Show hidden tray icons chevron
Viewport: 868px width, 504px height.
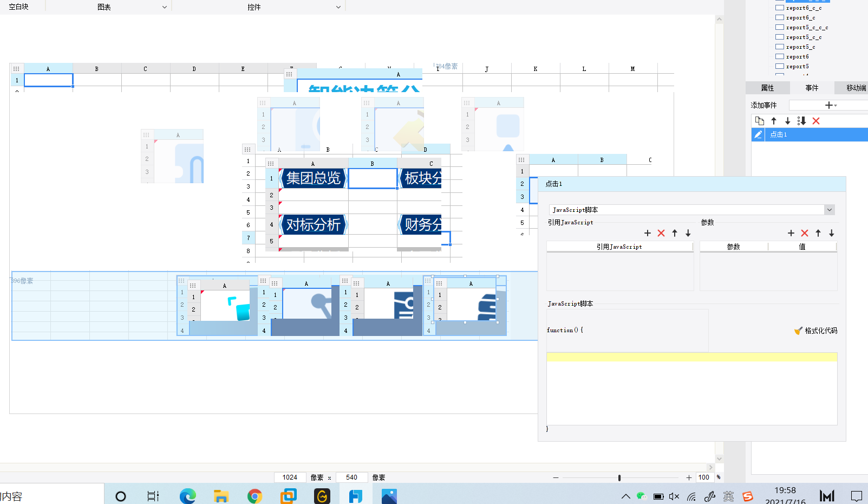pos(625,496)
